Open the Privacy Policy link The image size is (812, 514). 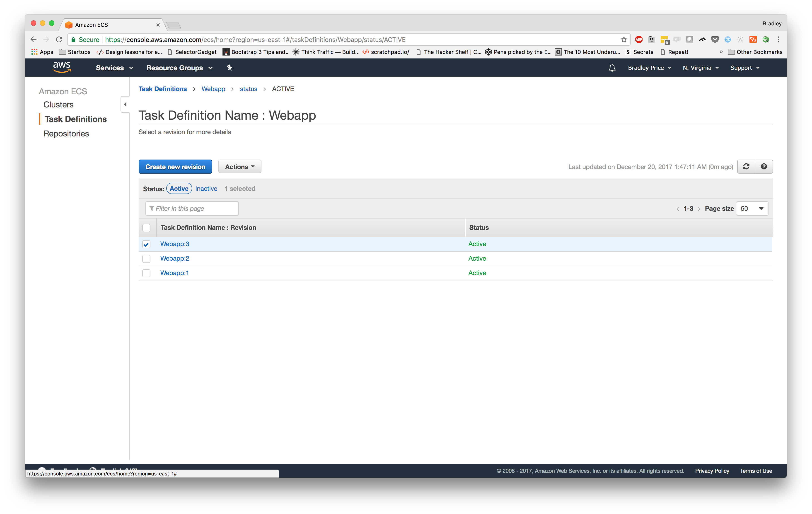click(x=712, y=471)
